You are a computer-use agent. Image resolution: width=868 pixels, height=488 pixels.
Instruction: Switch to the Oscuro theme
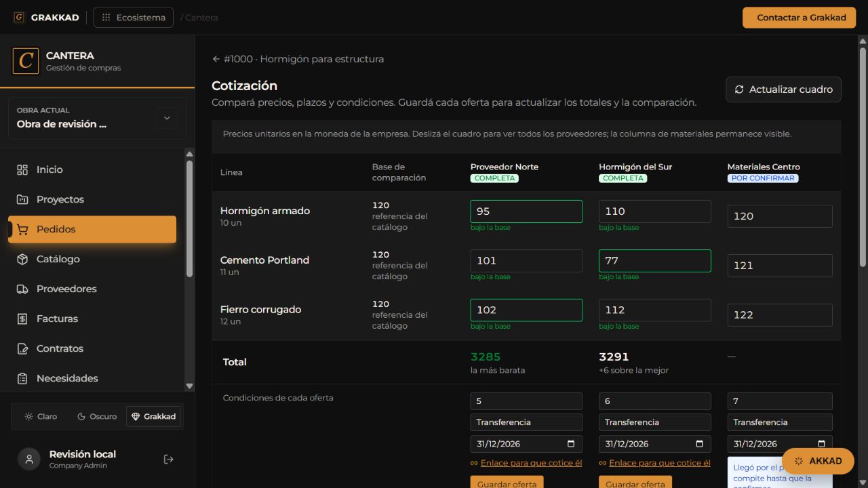point(97,416)
